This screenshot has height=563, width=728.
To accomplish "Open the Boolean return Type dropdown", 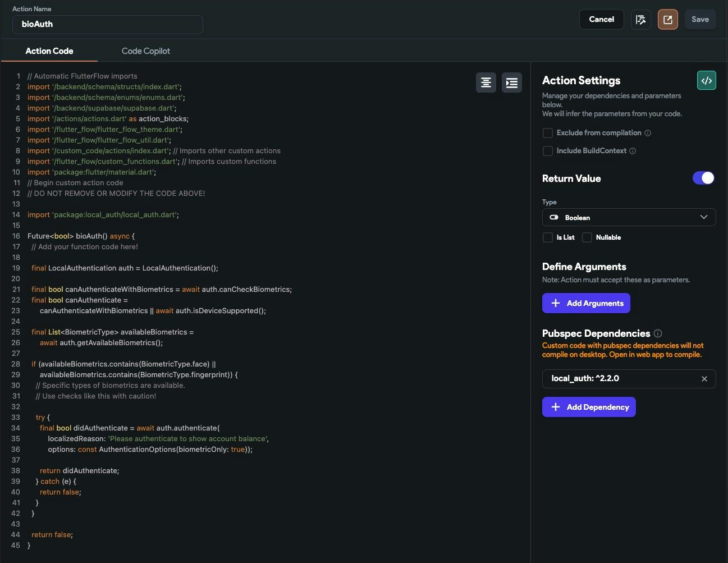I will click(629, 217).
